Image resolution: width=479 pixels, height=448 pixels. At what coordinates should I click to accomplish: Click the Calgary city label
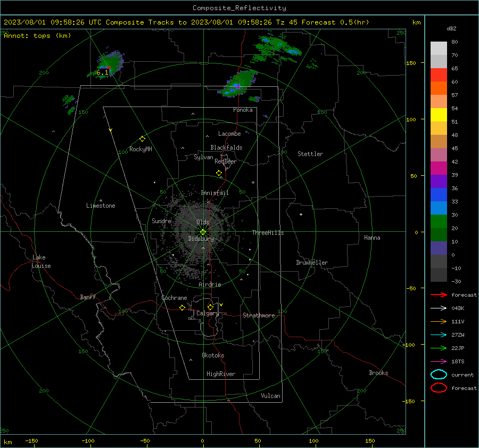(208, 313)
